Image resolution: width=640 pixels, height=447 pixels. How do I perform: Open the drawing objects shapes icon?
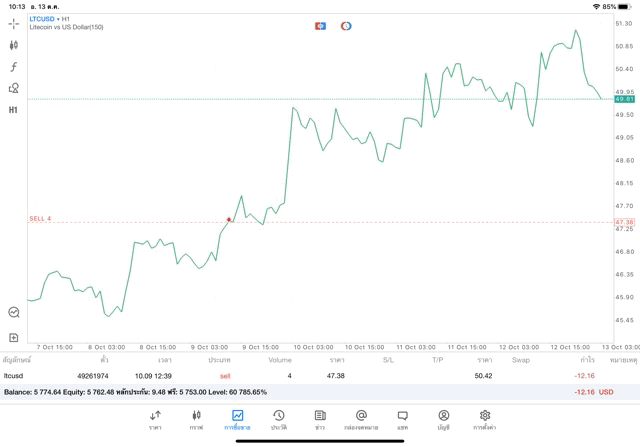coord(14,88)
